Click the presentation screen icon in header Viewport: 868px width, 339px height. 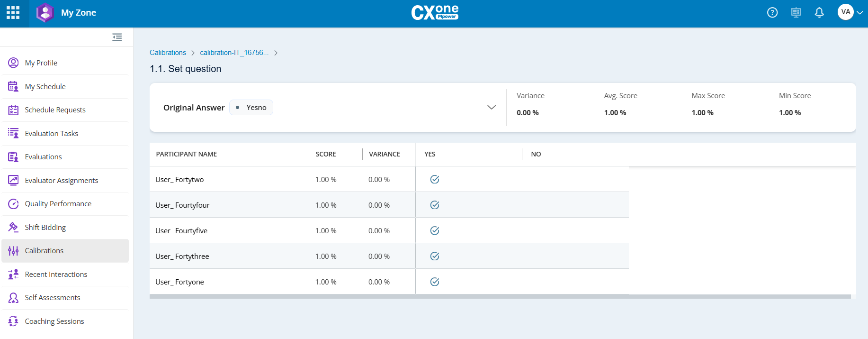[x=796, y=13]
